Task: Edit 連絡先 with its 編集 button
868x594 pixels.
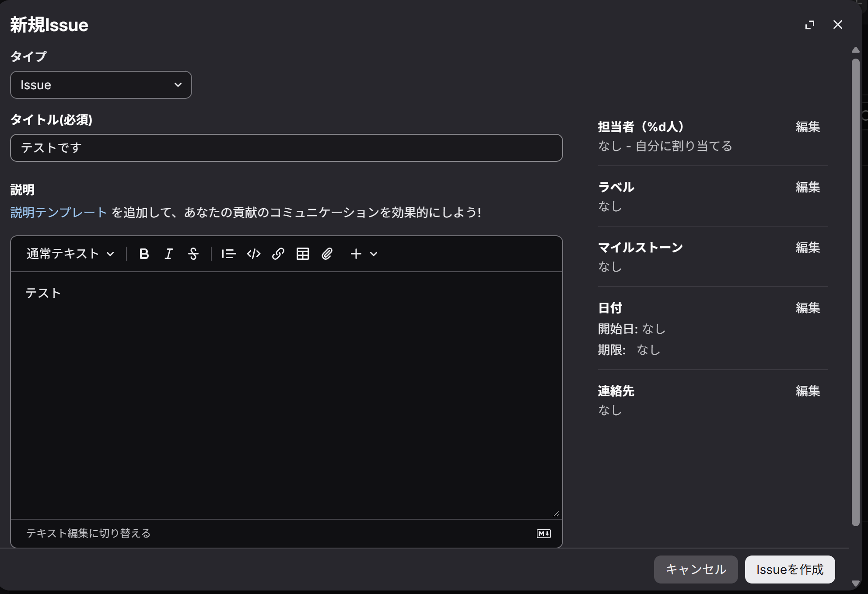Action: (x=808, y=391)
